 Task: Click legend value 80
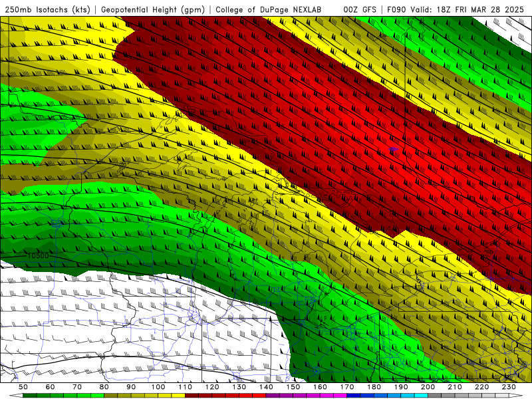(104, 387)
